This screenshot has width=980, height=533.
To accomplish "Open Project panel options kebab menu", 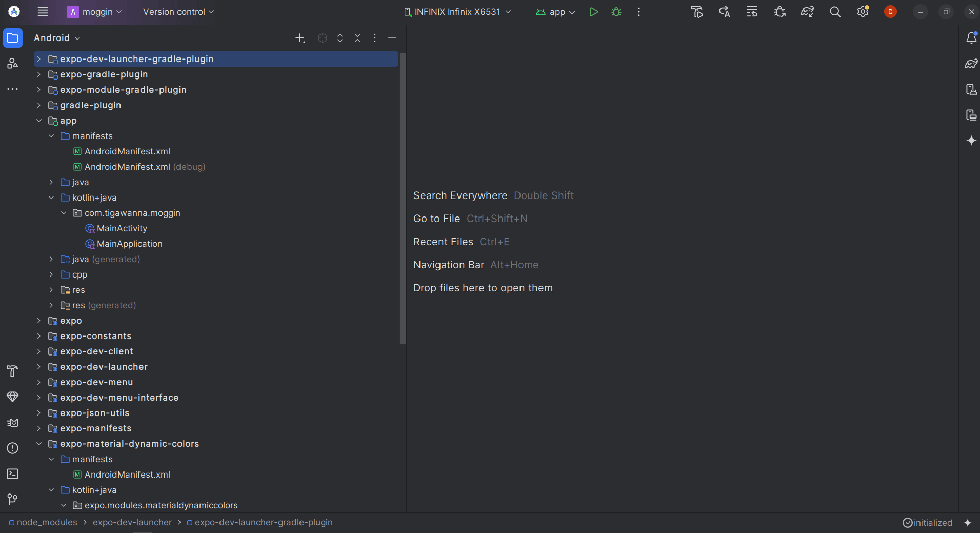I will pyautogui.click(x=375, y=38).
